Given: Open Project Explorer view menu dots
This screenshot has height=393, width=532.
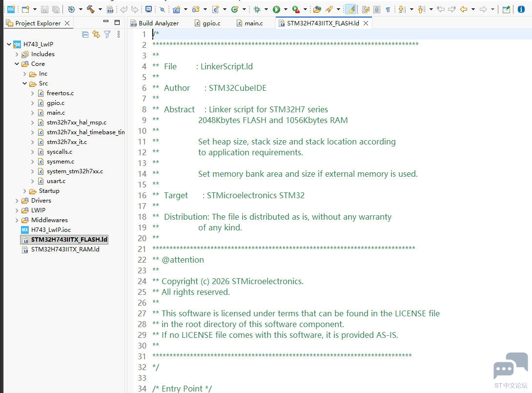Looking at the screenshot, I should 119,34.
